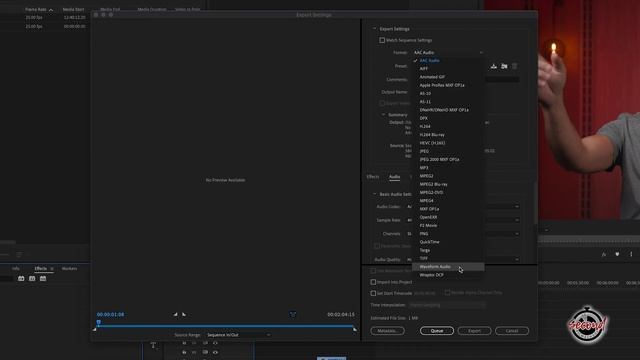The width and height of the screenshot is (640, 360).
Task: Choose MP3 from the format list
Action: 448,168
